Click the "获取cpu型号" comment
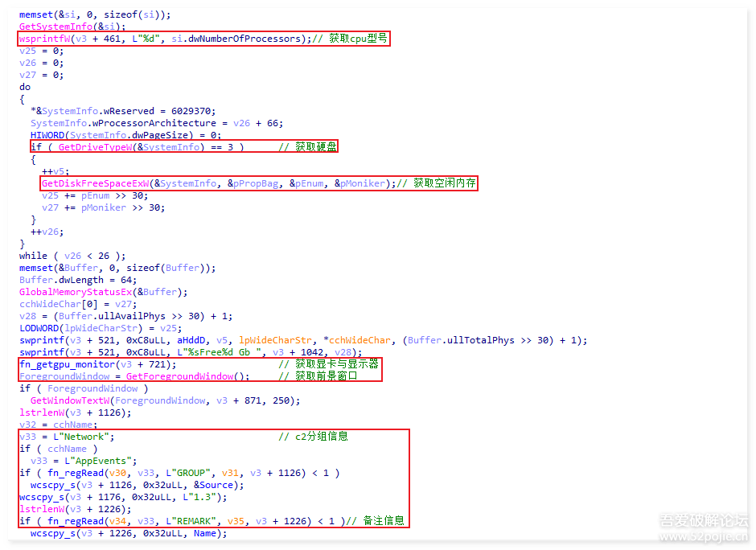The image size is (756, 550). pos(358,39)
